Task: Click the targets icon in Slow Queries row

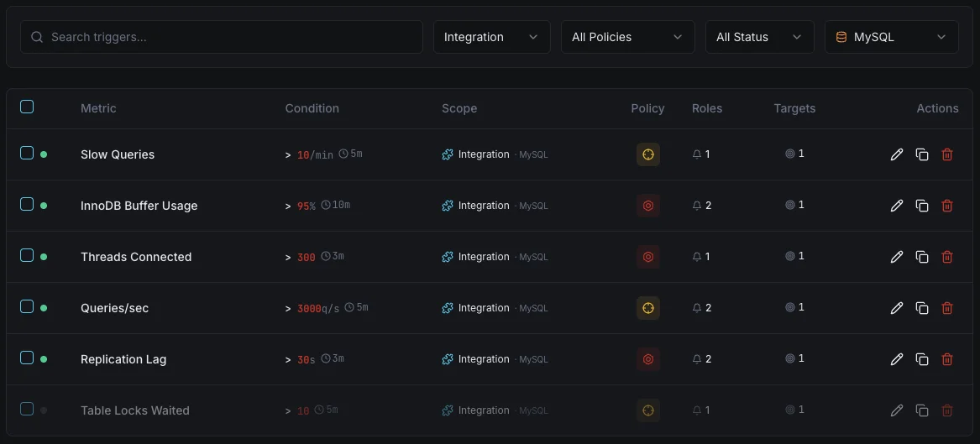Action: [x=790, y=154]
